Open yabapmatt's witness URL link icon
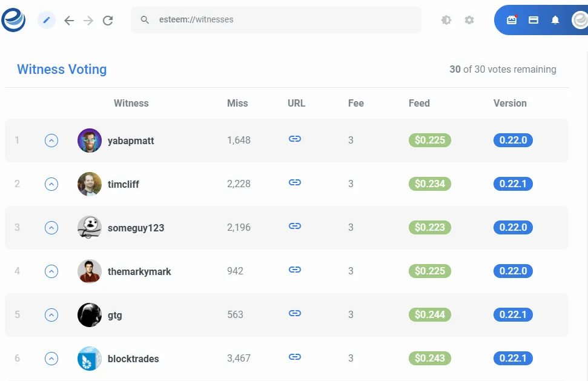The height and width of the screenshot is (381, 588). point(295,139)
